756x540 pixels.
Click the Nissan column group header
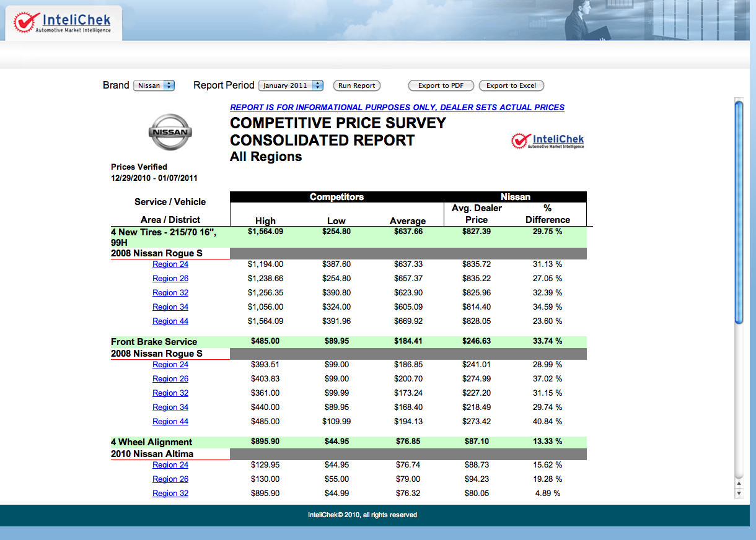(516, 197)
